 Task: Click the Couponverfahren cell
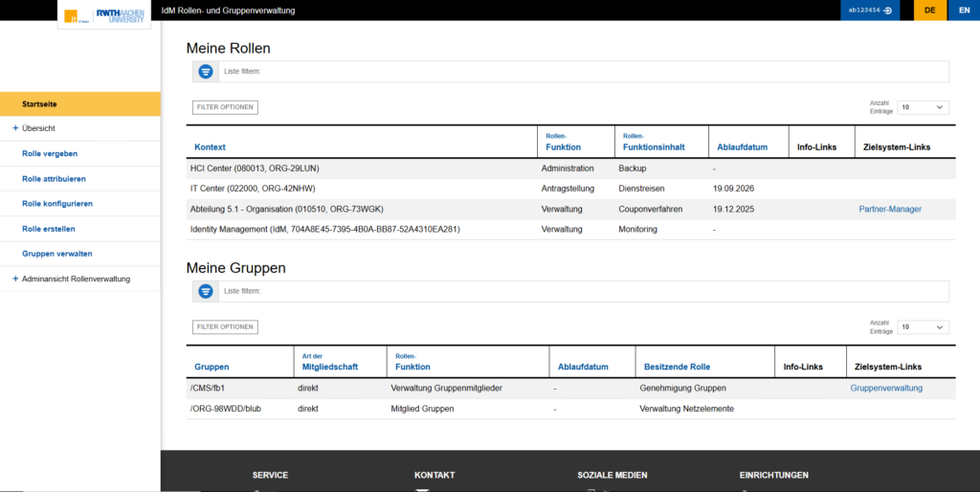[x=651, y=210]
